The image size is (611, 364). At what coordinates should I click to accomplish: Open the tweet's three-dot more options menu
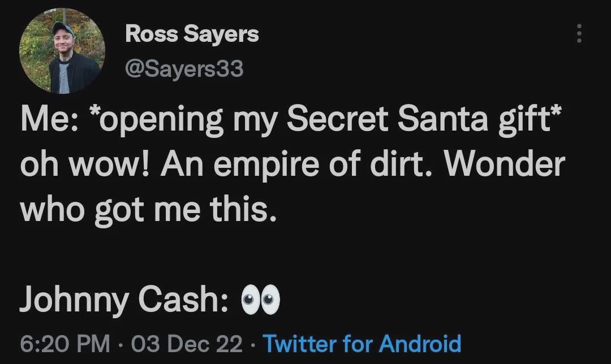click(578, 35)
